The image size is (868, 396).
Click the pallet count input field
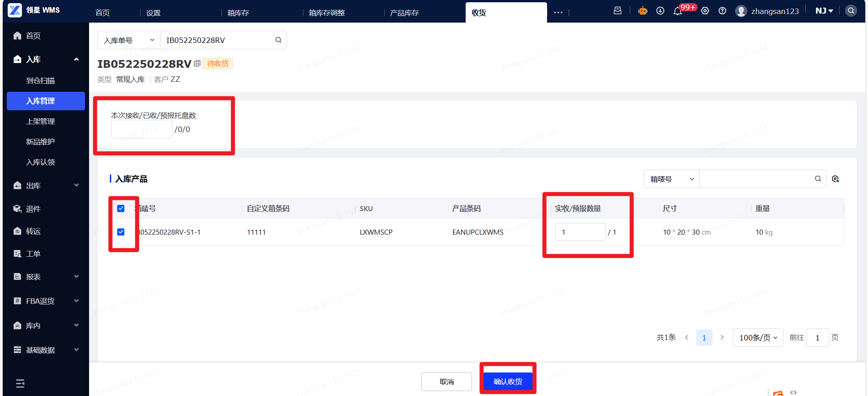click(x=142, y=129)
